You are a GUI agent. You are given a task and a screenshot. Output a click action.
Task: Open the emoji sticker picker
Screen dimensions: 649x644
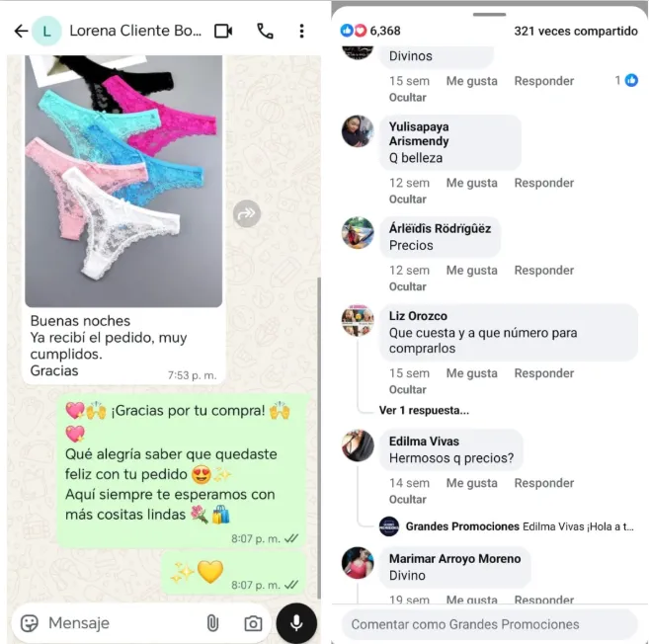(30, 623)
